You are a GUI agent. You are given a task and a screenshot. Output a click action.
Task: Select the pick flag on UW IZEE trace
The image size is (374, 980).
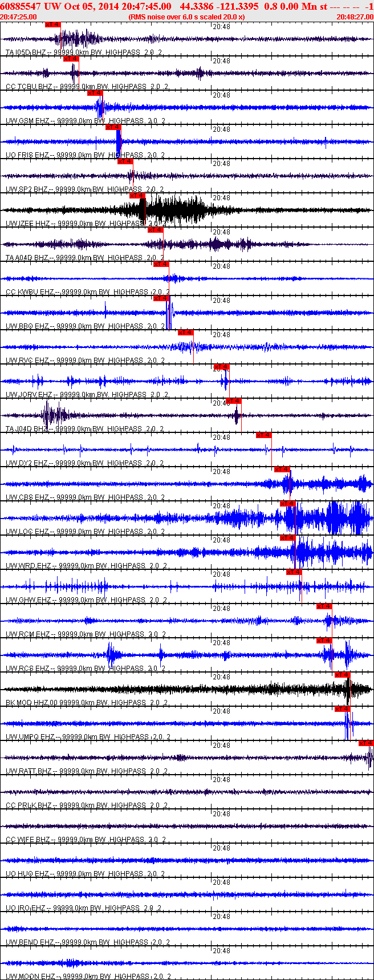click(x=137, y=196)
